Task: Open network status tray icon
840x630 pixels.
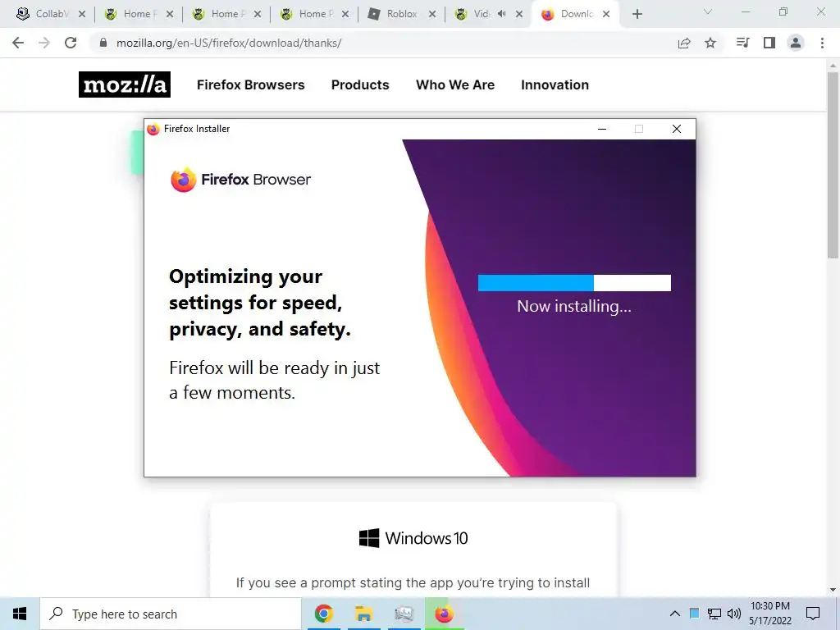Action: (x=714, y=614)
